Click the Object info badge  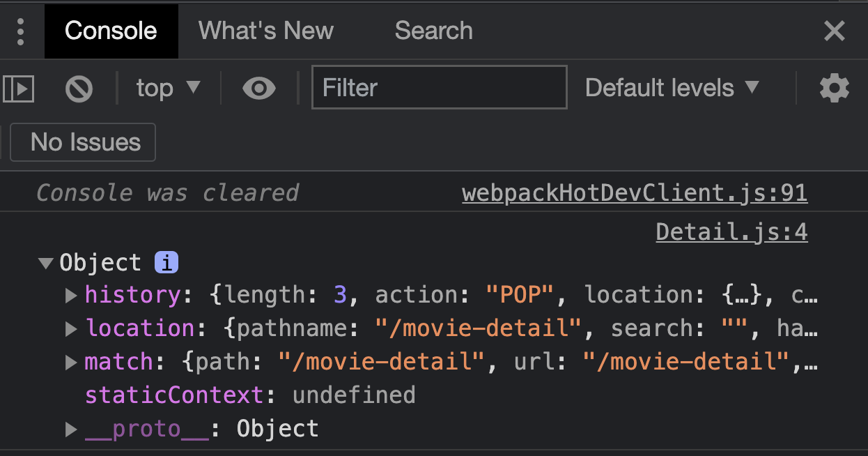tap(166, 263)
